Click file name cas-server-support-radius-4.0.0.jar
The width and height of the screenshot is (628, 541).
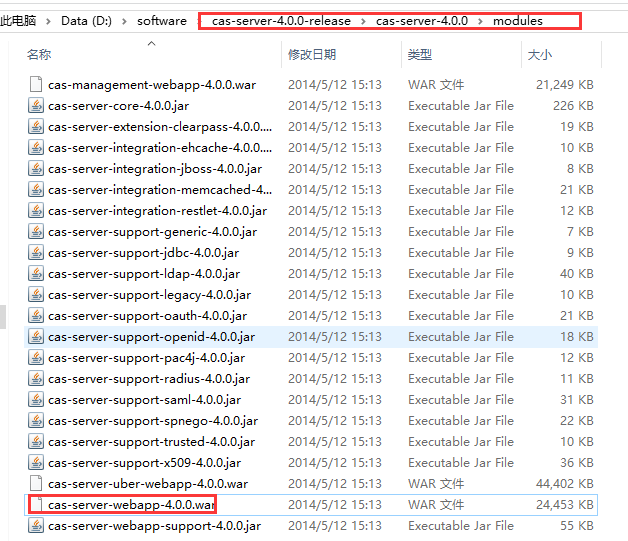149,379
